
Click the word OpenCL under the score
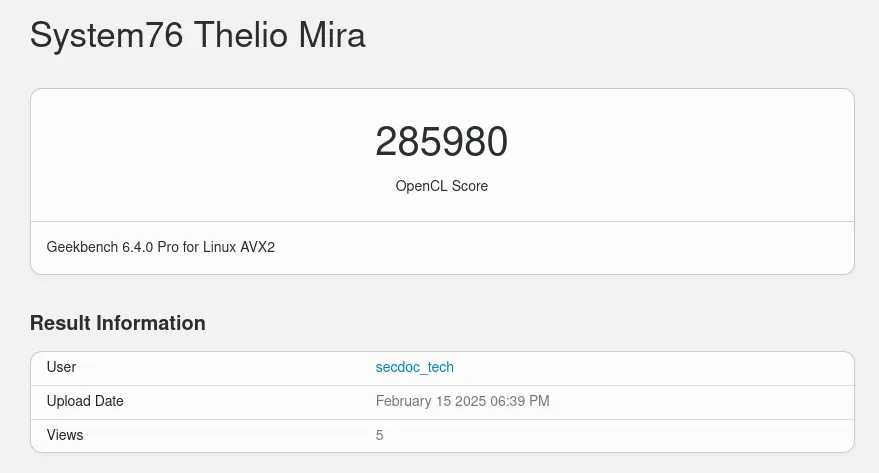(421, 186)
